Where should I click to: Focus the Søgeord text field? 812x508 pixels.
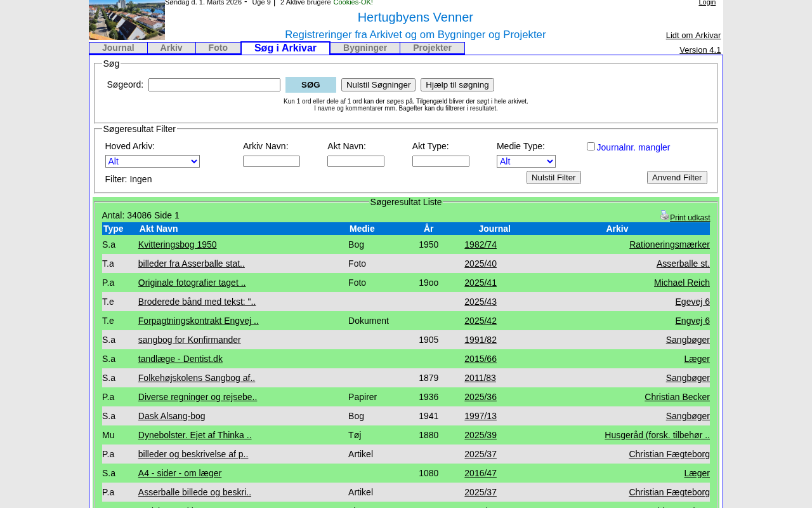(x=214, y=85)
